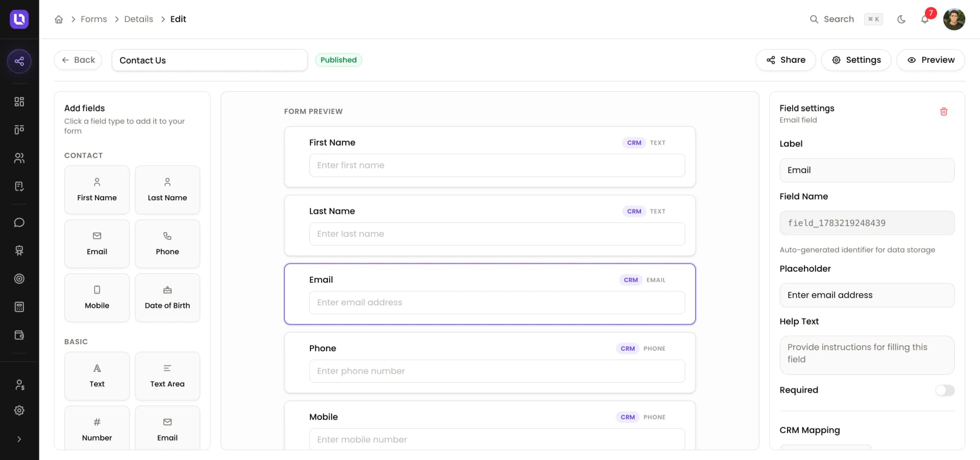Image resolution: width=980 pixels, height=460 pixels.
Task: Edit the Contact Us form title field
Action: (210, 60)
